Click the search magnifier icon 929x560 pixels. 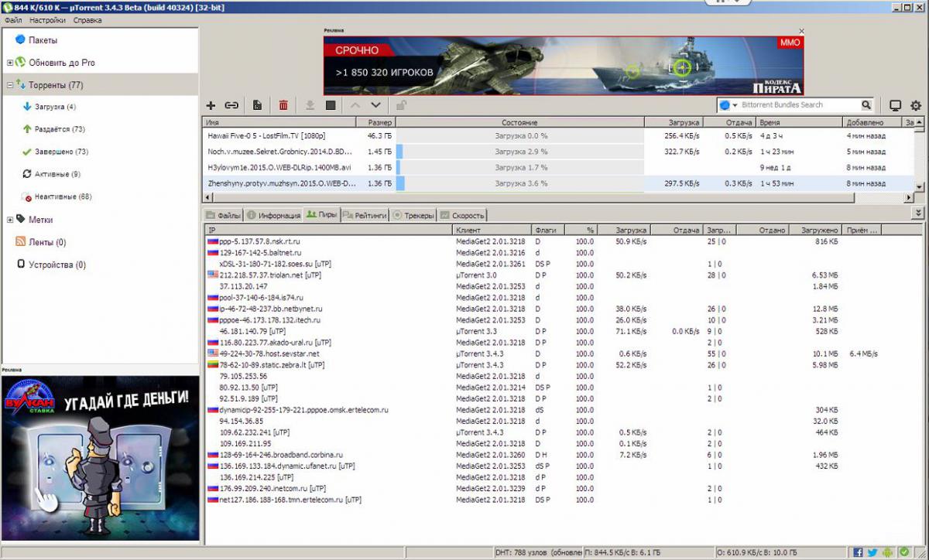[866, 105]
